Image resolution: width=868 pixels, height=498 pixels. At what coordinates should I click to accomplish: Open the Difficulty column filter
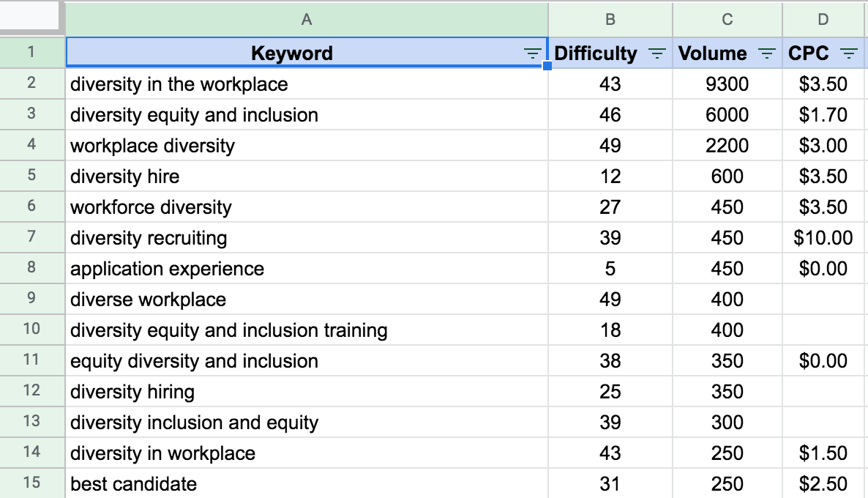click(x=654, y=53)
